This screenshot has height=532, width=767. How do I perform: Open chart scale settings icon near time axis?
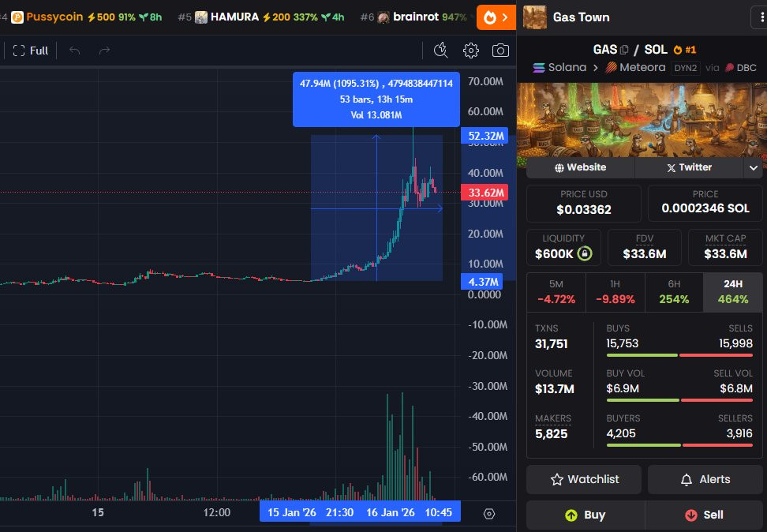click(x=489, y=513)
